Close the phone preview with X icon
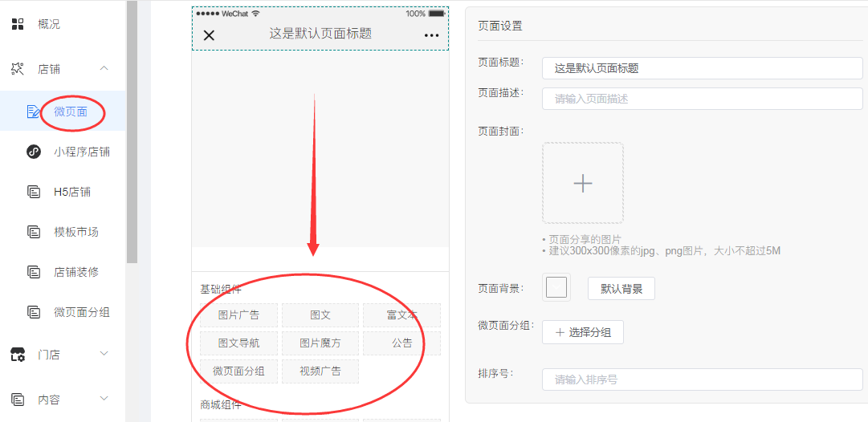This screenshot has width=868, height=422. 209,35
